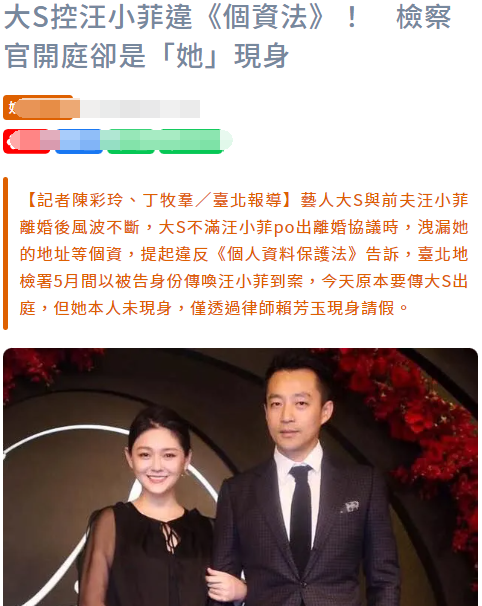Viewport: 482px width, 606px height.
Task: Click the blue share button
Action: [x=79, y=141]
